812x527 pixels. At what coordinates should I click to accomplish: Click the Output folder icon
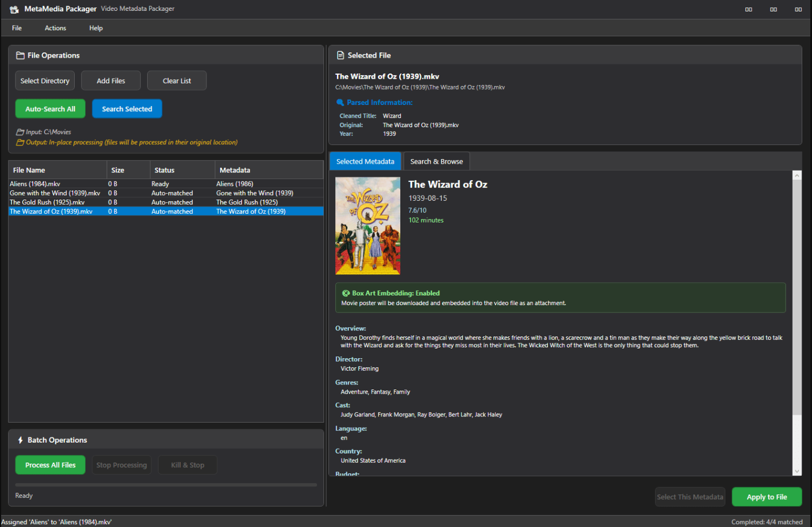[x=20, y=143]
